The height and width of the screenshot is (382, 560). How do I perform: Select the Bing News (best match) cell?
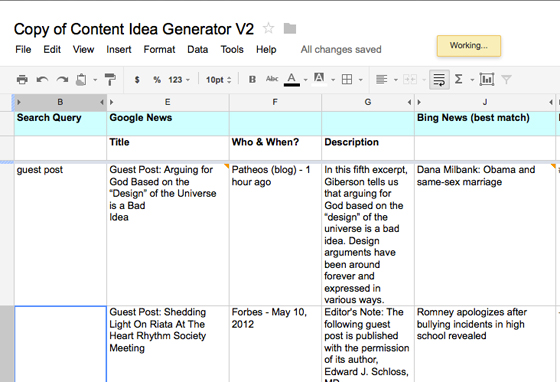pos(485,124)
